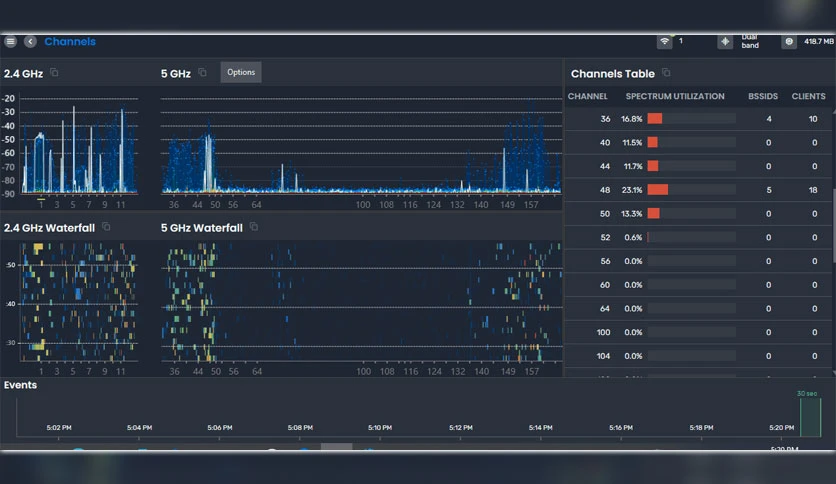Click the Channels page title

[70, 42]
